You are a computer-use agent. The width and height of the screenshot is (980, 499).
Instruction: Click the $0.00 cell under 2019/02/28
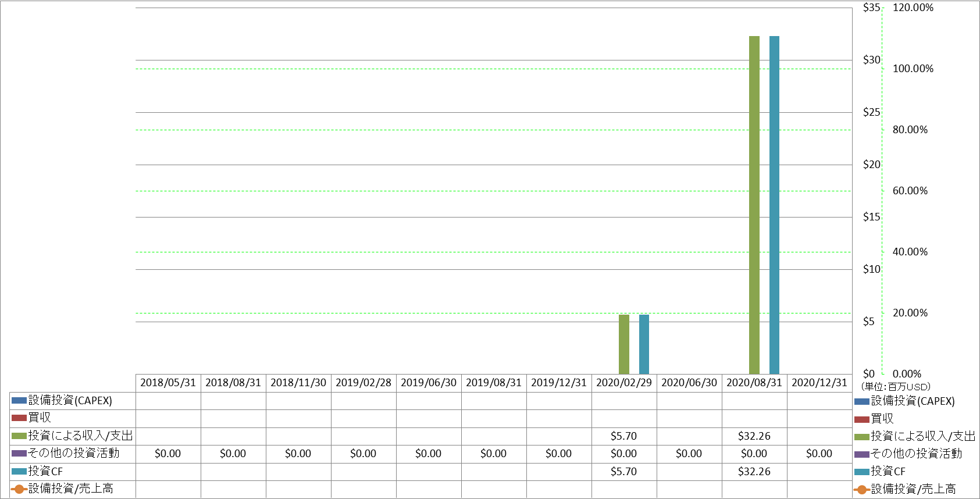[364, 454]
